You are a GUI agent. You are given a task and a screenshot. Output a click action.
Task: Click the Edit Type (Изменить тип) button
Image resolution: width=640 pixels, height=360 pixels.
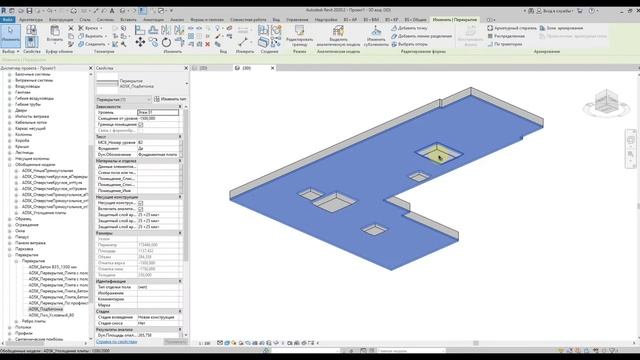click(170, 99)
